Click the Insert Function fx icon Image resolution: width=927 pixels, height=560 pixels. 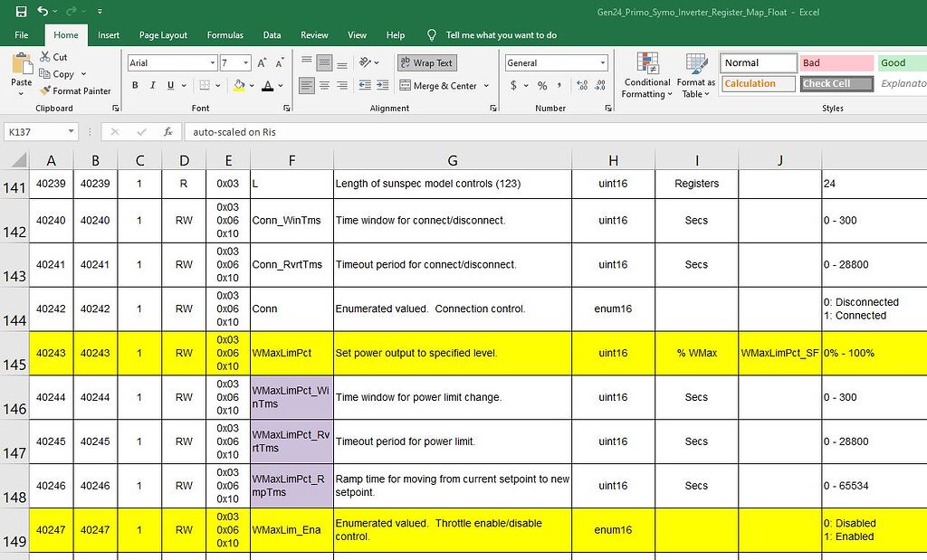[167, 132]
